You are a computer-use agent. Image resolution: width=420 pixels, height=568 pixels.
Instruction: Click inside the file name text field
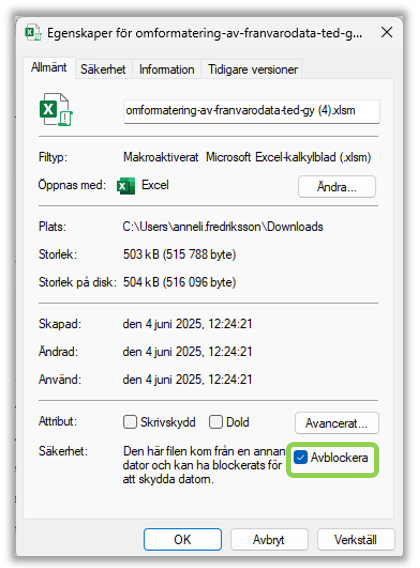[251, 111]
